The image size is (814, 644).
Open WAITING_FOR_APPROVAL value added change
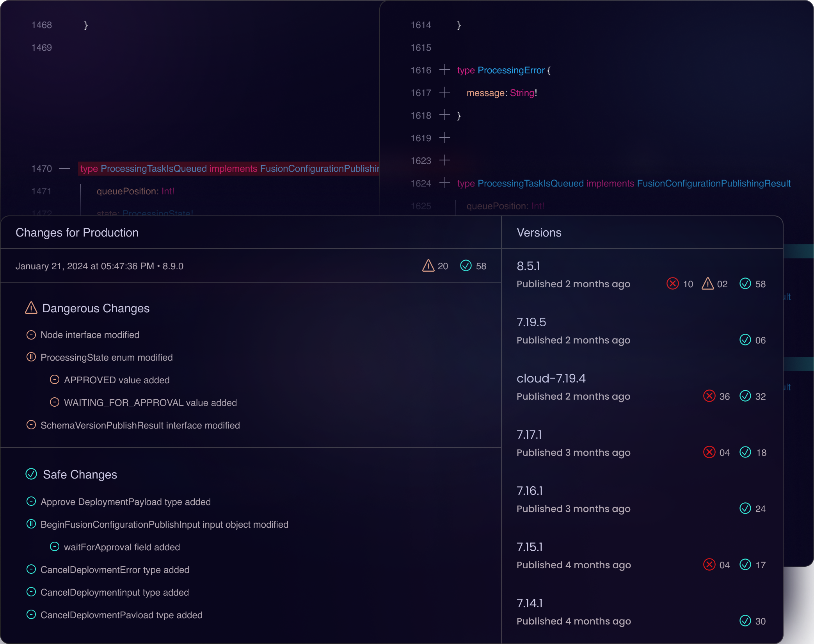pyautogui.click(x=150, y=403)
